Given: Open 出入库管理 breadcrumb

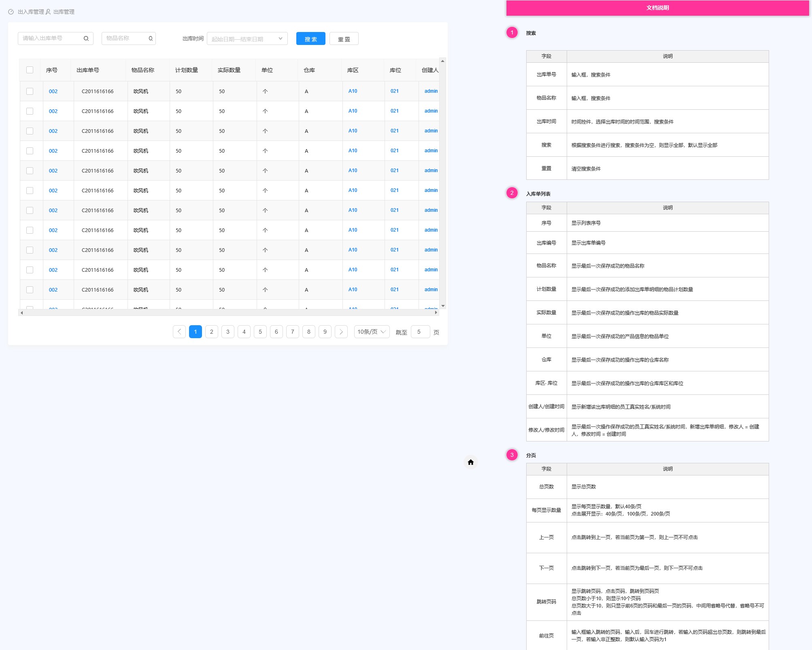Looking at the screenshot, I should [x=31, y=12].
